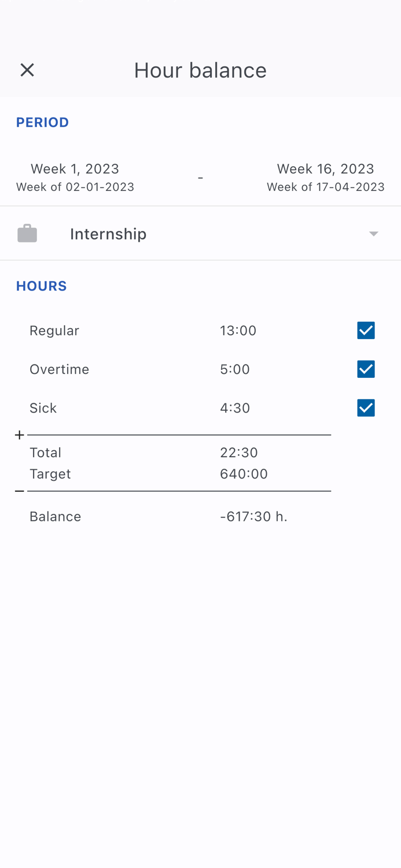Click the minus sign above Balance
This screenshot has height=868, width=401.
(x=19, y=490)
